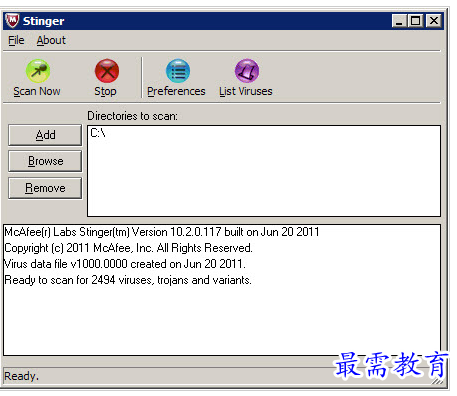Click the Add button
Viewport: 457px width, 396px height.
45,135
